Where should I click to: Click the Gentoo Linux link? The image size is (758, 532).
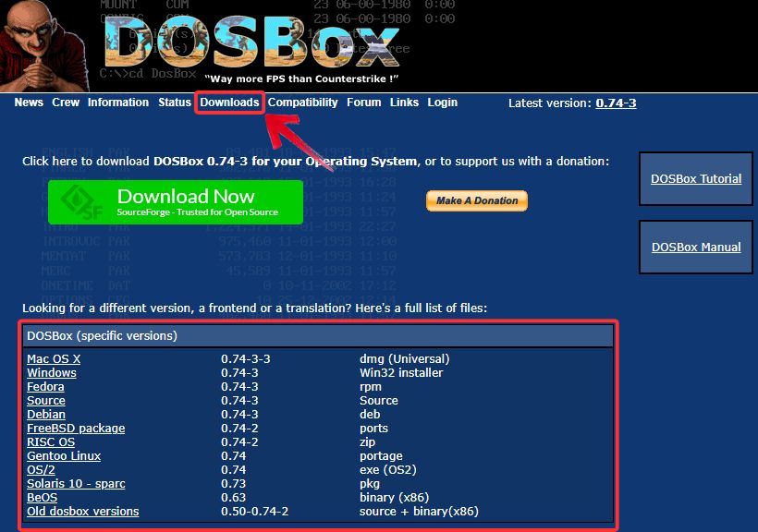coord(64,455)
